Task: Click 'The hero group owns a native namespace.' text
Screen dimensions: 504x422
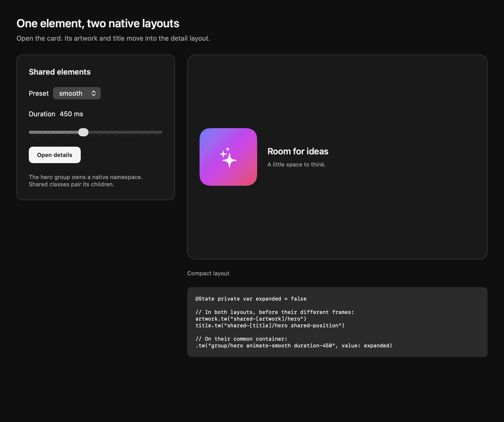Action: (86, 177)
